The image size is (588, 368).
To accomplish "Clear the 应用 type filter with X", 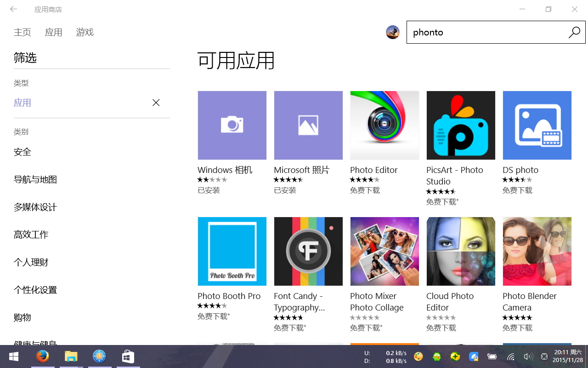I will click(x=156, y=103).
